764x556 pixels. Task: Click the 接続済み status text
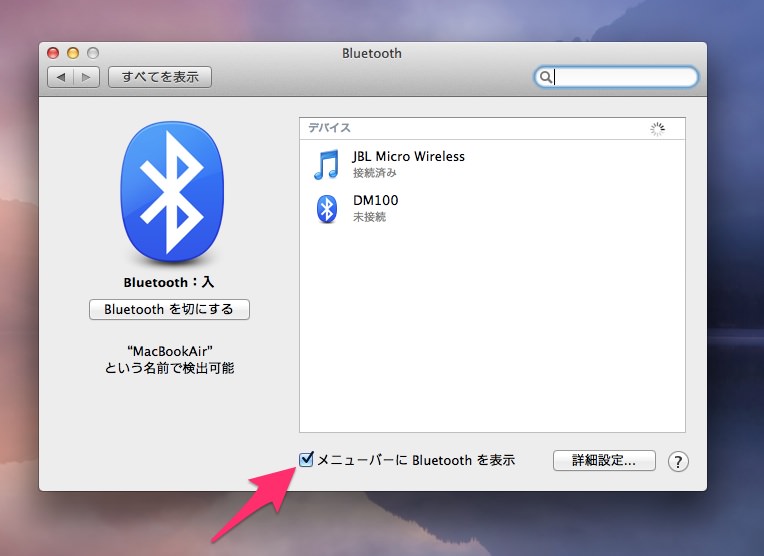(x=375, y=173)
